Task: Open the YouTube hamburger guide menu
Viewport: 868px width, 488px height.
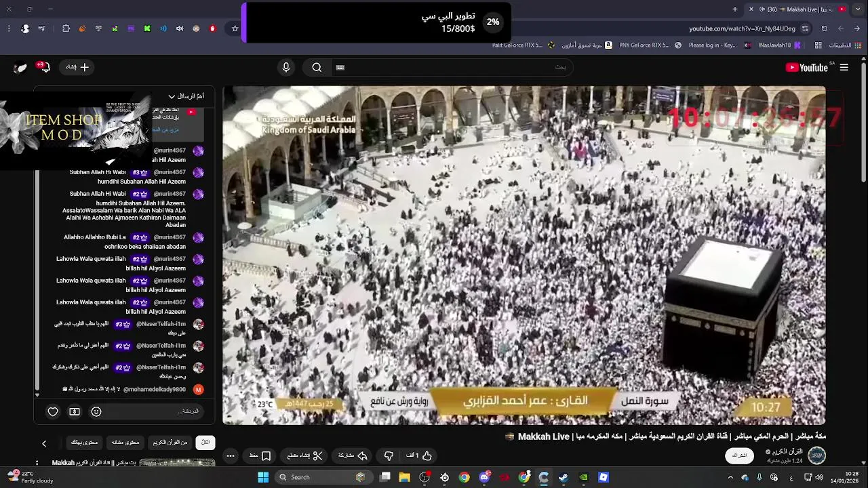Action: tap(844, 67)
